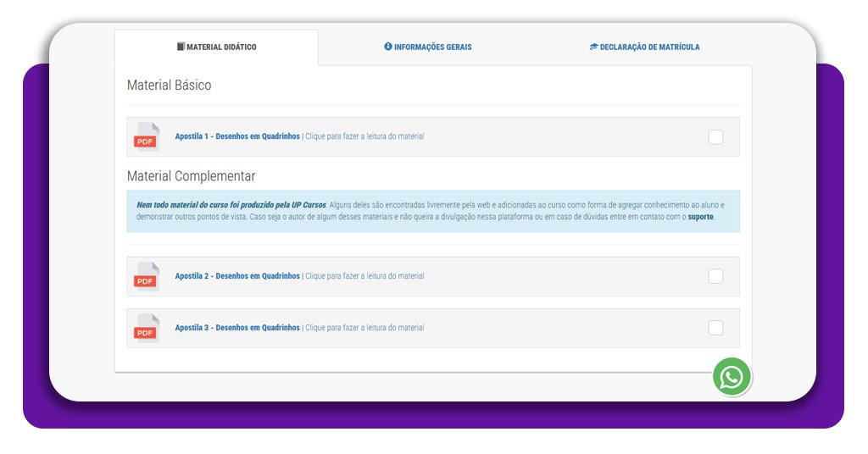868x454 pixels.
Task: Click the graduation cap icon beside Declaração
Action: [594, 47]
